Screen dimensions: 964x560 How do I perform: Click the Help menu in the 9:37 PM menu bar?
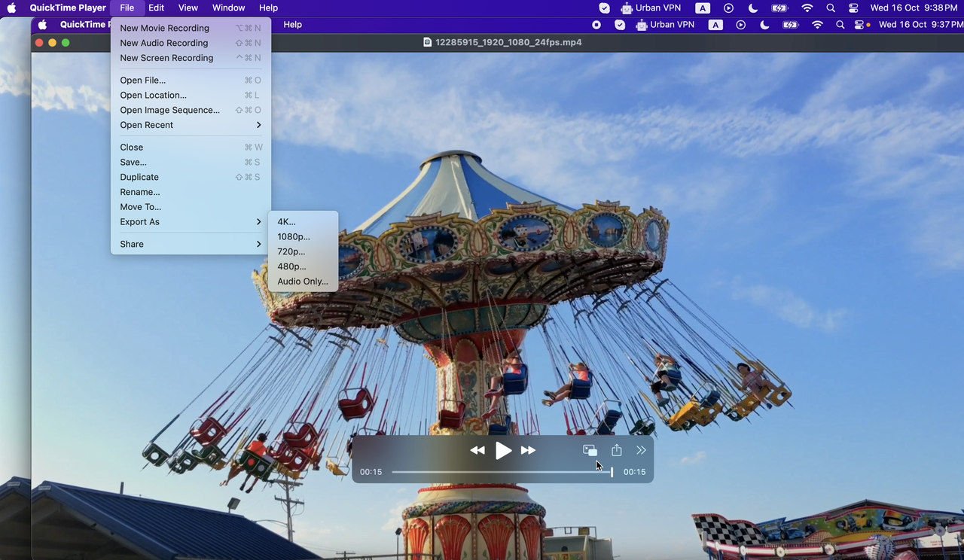point(293,25)
